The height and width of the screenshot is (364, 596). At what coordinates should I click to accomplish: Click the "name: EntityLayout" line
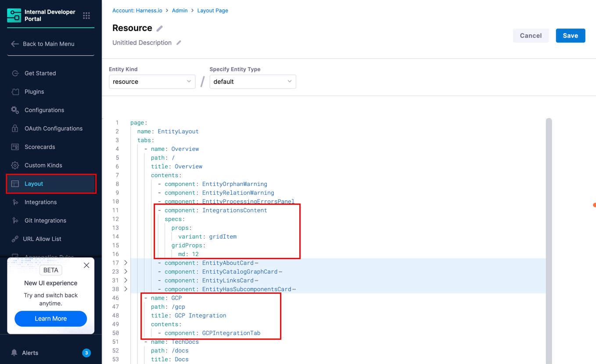[x=168, y=132]
